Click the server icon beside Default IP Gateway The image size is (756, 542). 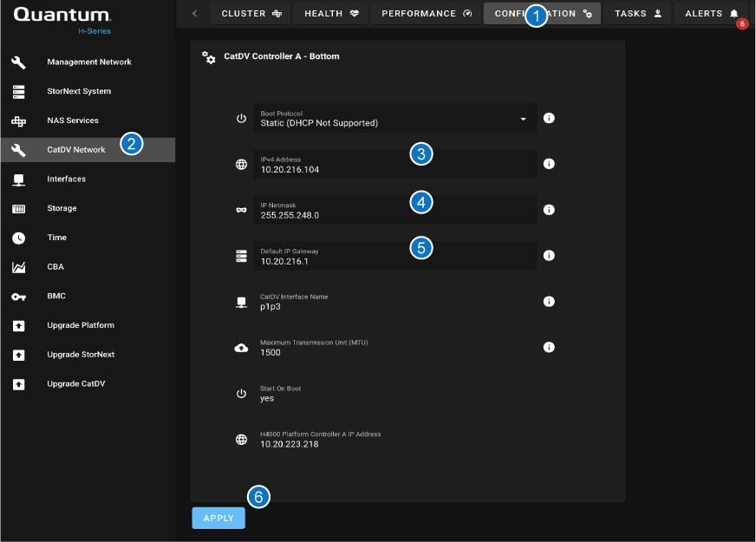click(241, 256)
